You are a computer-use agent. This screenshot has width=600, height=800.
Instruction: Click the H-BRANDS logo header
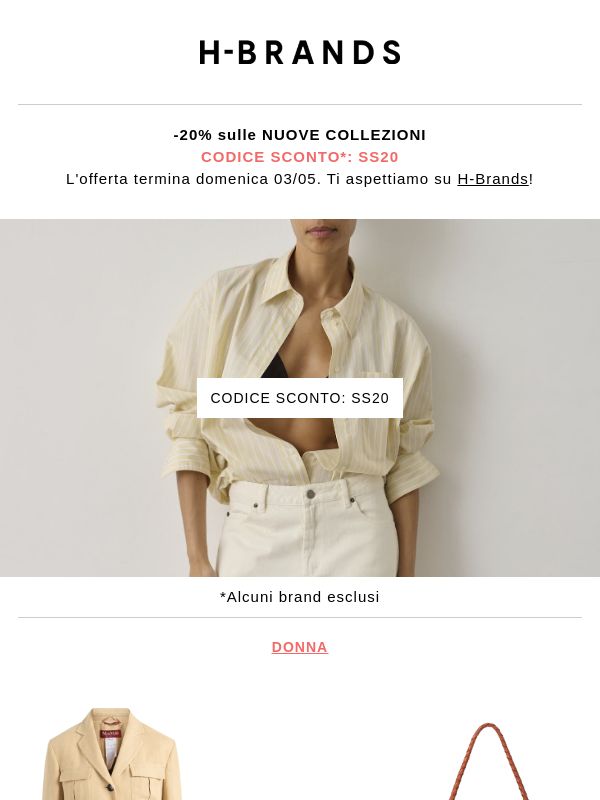click(x=300, y=53)
